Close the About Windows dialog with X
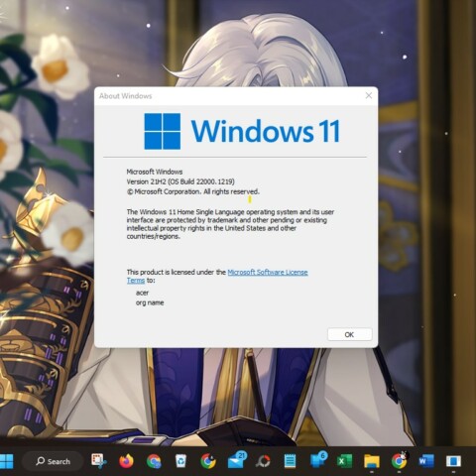The image size is (476, 476). click(369, 95)
